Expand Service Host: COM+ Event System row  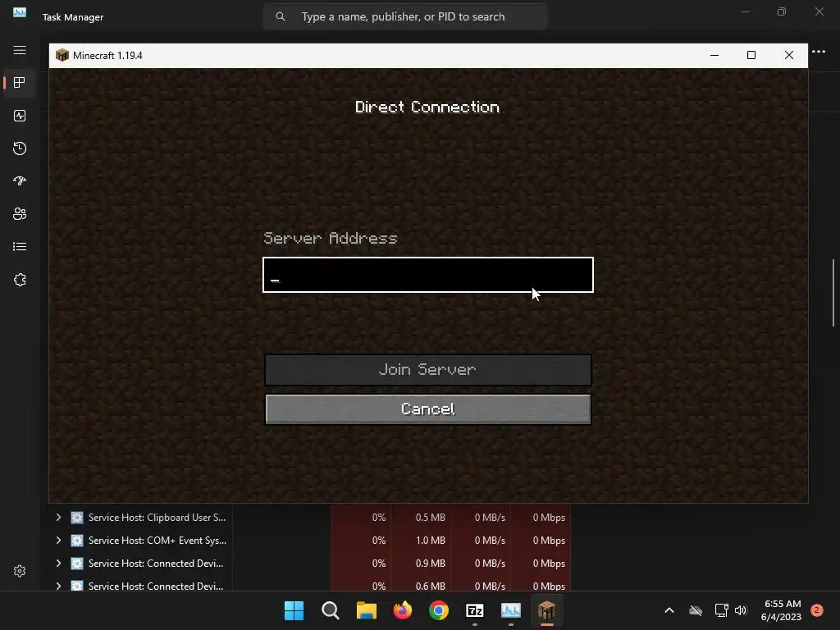click(58, 541)
